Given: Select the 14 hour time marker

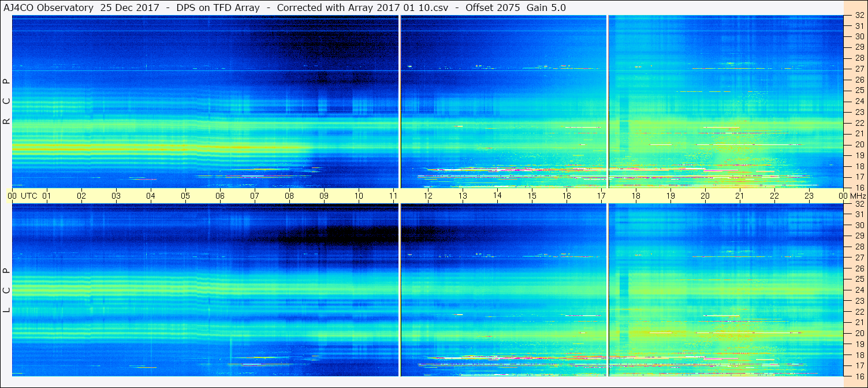Looking at the screenshot, I should (x=497, y=195).
